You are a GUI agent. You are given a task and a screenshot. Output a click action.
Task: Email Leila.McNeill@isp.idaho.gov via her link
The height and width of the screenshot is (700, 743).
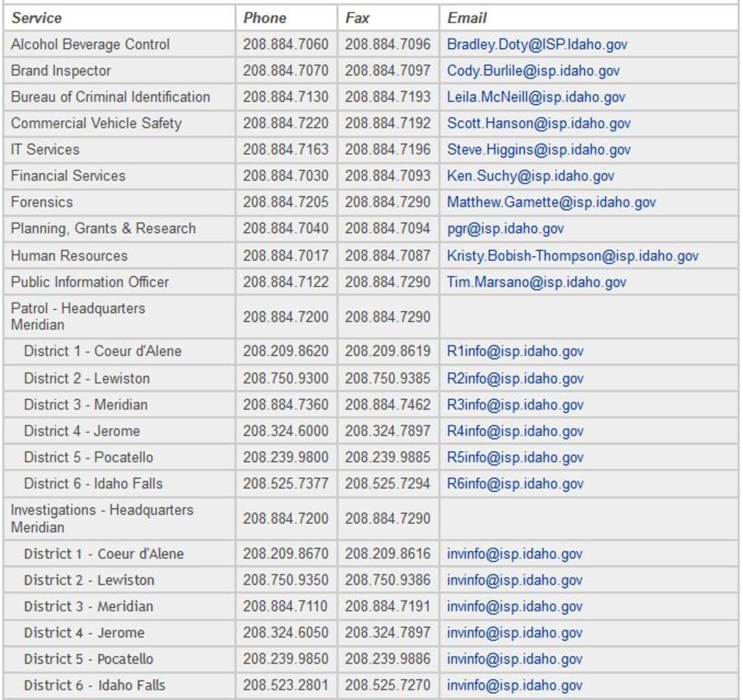click(536, 97)
